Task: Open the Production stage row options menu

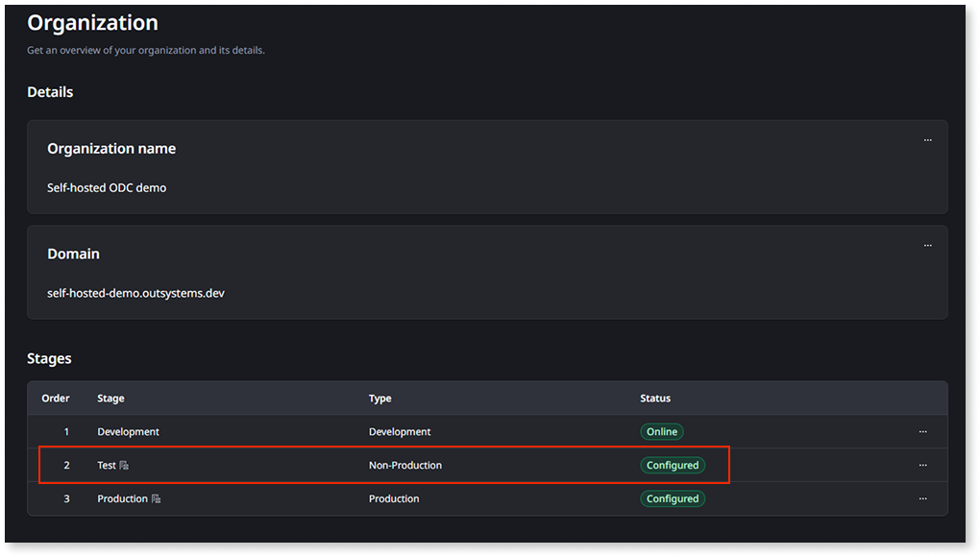Action: [x=922, y=499]
